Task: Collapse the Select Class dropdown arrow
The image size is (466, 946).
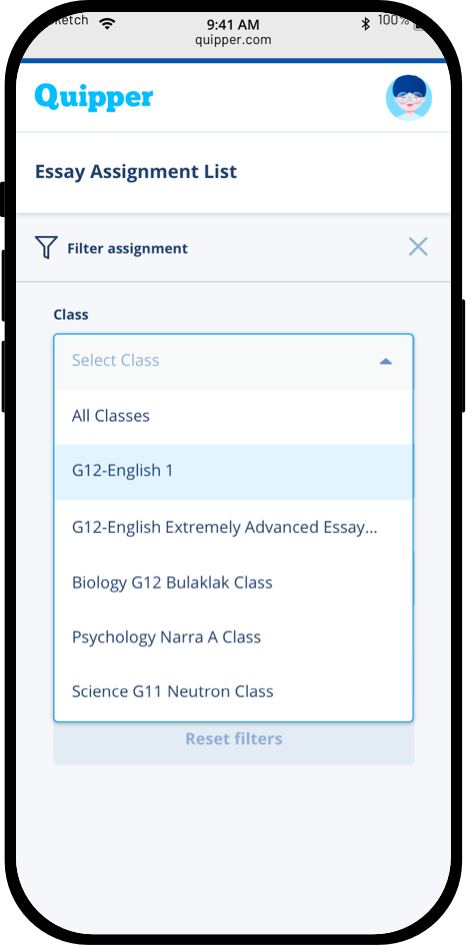Action: pyautogui.click(x=386, y=361)
